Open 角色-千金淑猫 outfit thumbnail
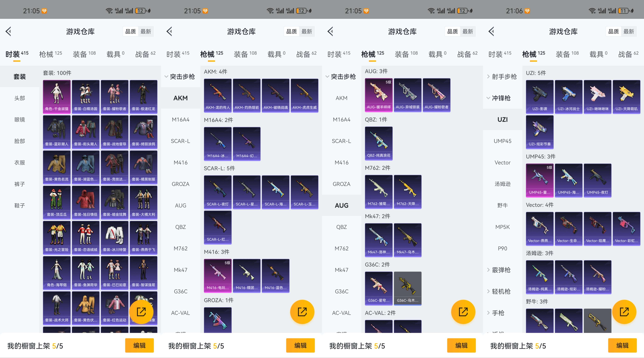This screenshot has height=358, width=644. click(57, 97)
